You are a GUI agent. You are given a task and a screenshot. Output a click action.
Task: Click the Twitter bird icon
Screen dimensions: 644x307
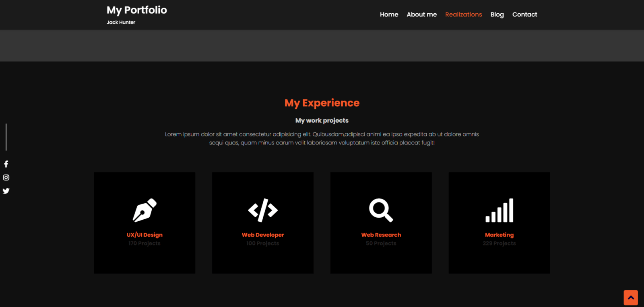6,191
